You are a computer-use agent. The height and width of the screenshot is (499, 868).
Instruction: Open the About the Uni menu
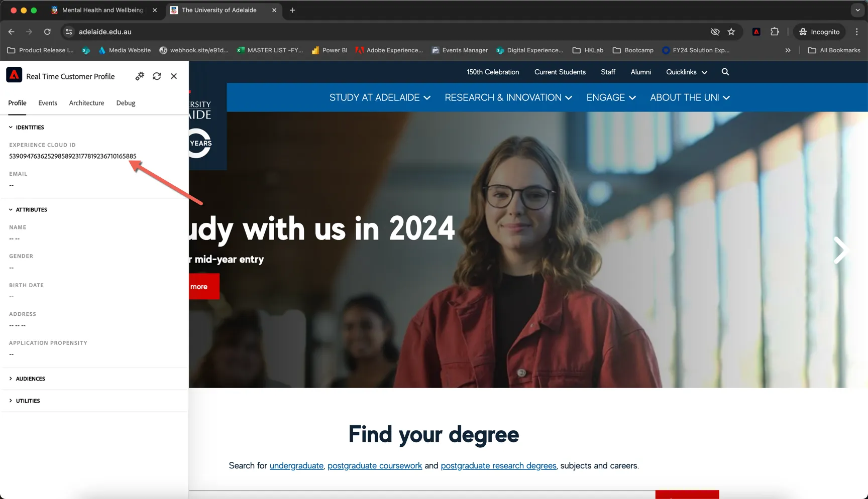[x=690, y=97]
